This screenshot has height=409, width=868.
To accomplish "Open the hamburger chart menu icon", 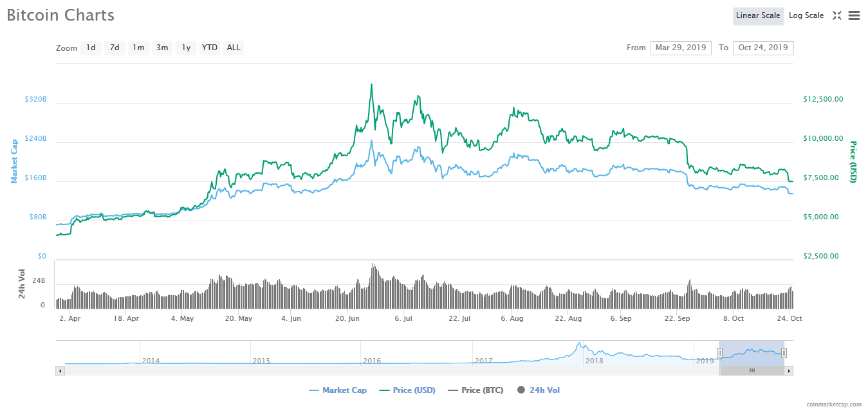I will pos(854,15).
